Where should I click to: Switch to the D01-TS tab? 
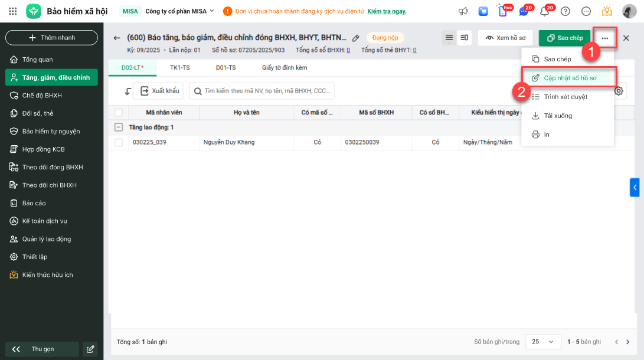(226, 68)
